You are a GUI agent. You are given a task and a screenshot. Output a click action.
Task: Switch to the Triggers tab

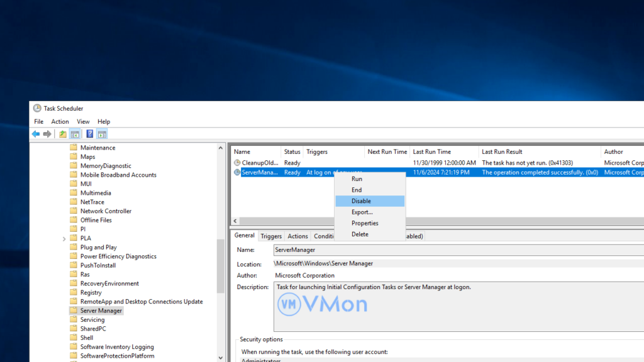coord(271,236)
